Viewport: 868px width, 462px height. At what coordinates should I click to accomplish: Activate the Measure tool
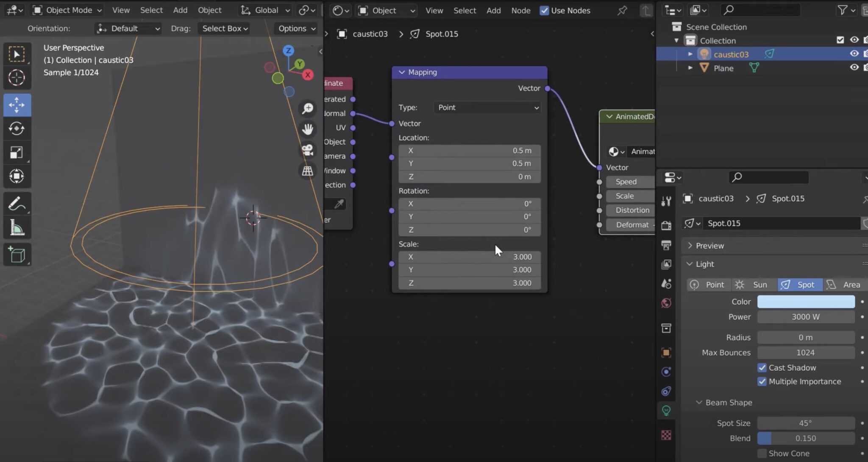(x=17, y=227)
